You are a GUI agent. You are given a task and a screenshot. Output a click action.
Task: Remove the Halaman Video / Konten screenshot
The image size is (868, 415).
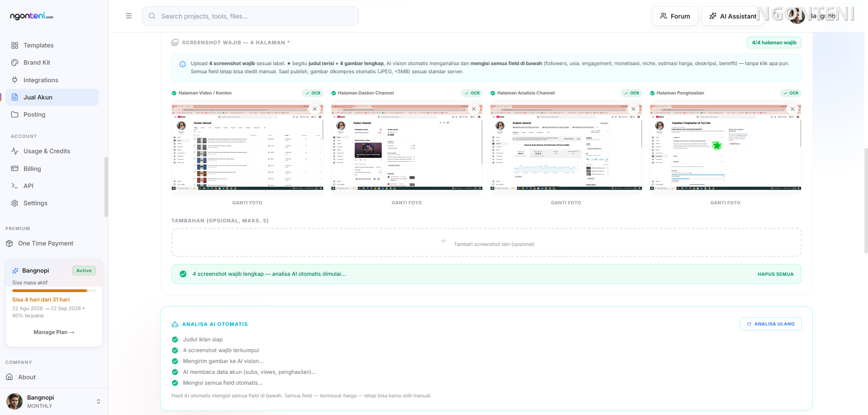315,109
